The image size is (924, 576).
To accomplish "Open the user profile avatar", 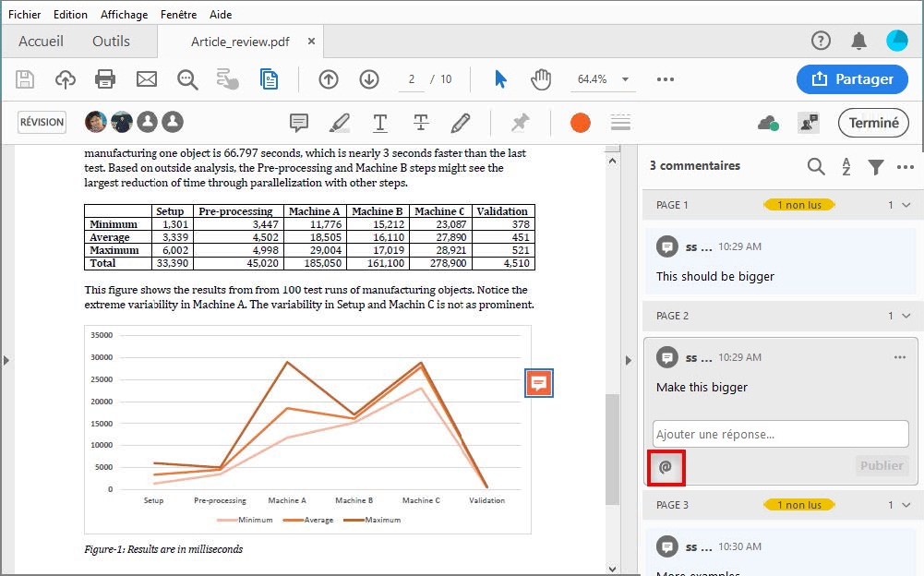I will click(x=897, y=41).
